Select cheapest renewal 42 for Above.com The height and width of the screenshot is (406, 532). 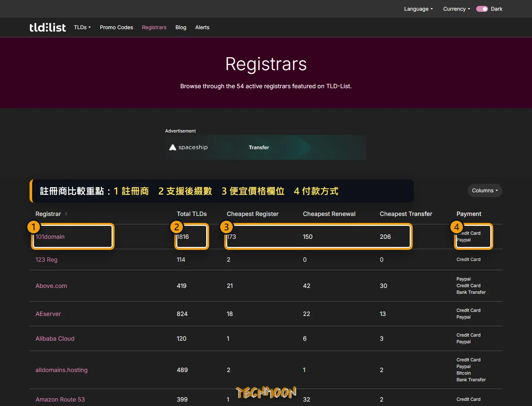coord(307,286)
